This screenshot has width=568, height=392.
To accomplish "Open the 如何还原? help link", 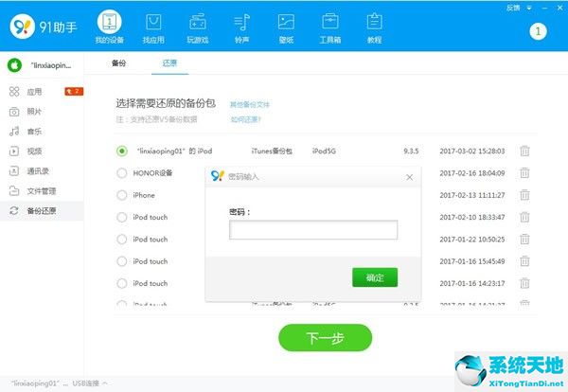I will point(246,119).
